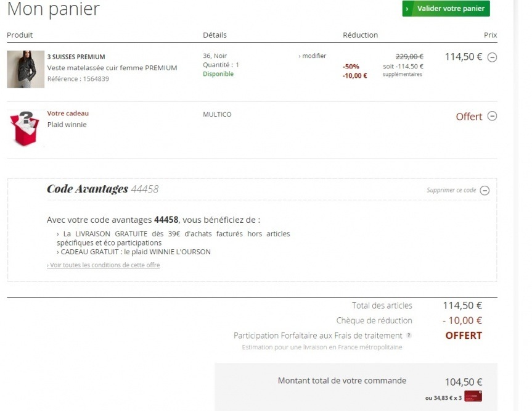Viewport: 532px width, 411px height.
Task: Click the Mon panier page title
Action: pos(53,9)
